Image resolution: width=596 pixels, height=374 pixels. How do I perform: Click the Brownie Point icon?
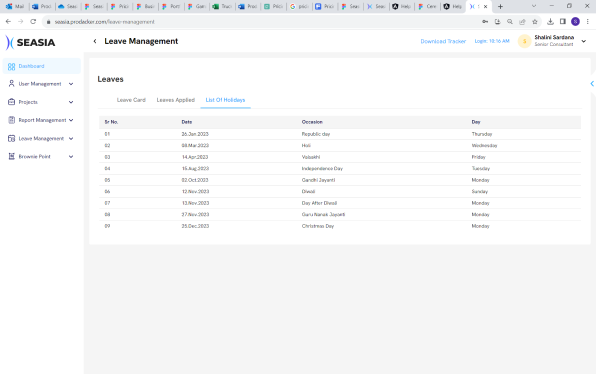[11, 156]
